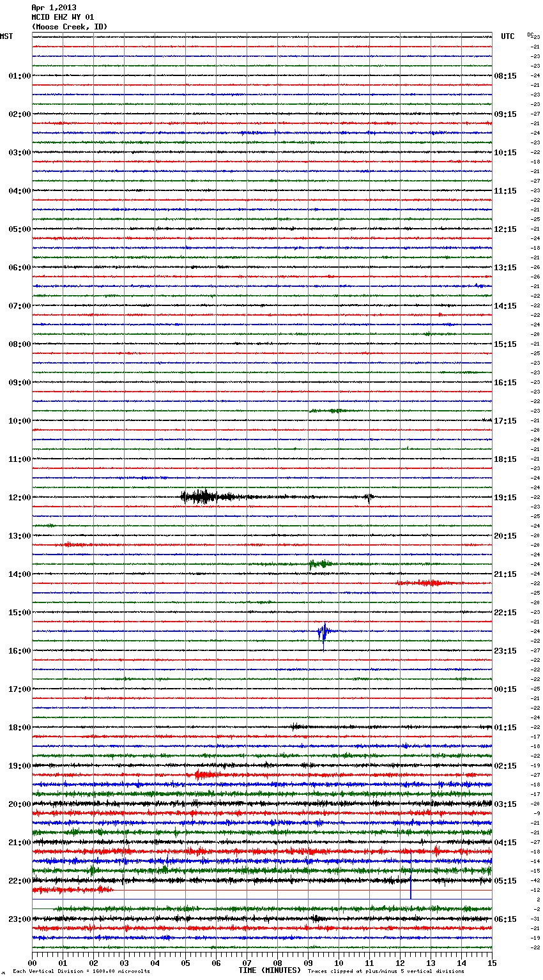Click the '06:15' UTC time label

[x=505, y=919]
